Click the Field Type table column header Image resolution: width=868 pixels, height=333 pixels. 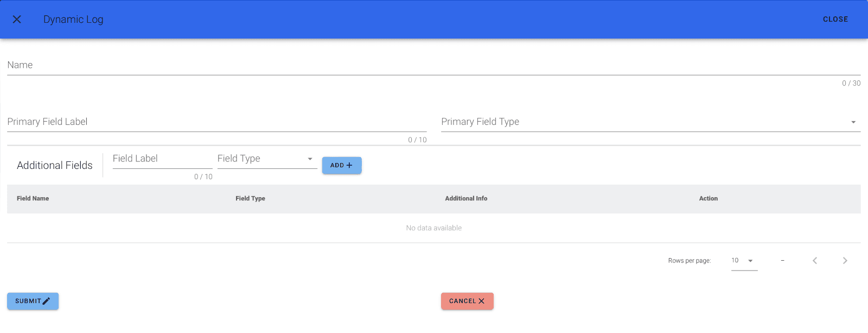[x=250, y=199]
